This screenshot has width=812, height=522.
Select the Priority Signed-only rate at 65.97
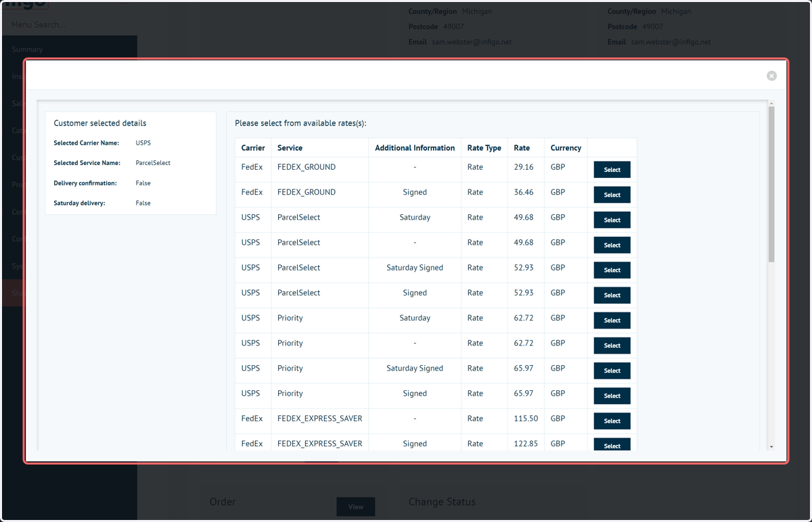pos(612,396)
